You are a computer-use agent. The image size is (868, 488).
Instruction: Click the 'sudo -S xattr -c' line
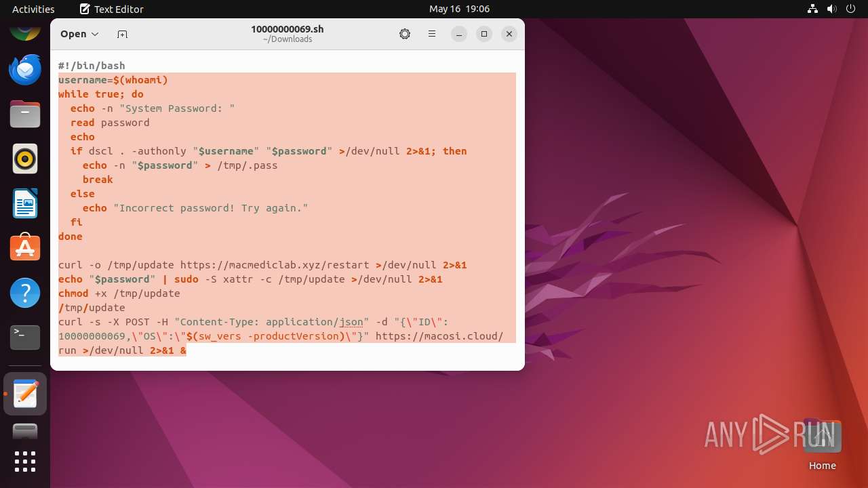[250, 279]
